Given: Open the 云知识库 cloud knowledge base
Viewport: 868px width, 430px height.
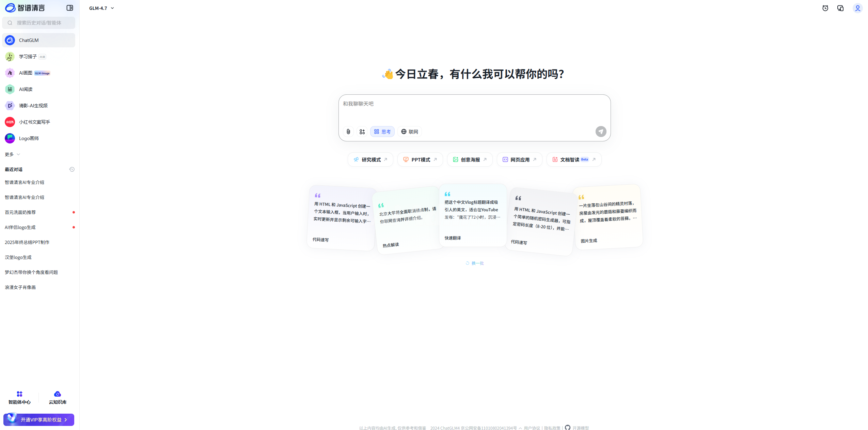Looking at the screenshot, I should (58, 398).
